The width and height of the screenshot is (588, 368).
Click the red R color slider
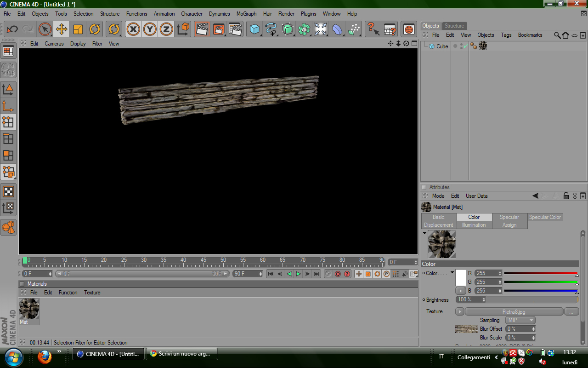click(540, 273)
